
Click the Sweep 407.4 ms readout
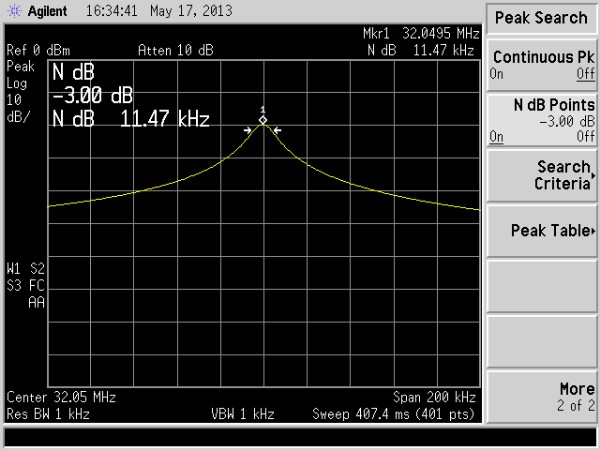click(393, 414)
